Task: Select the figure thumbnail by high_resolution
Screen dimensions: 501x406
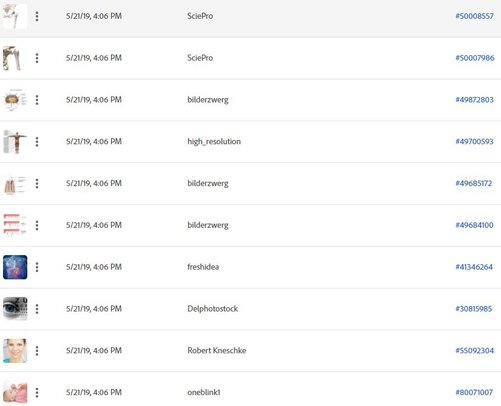Action: [15, 142]
